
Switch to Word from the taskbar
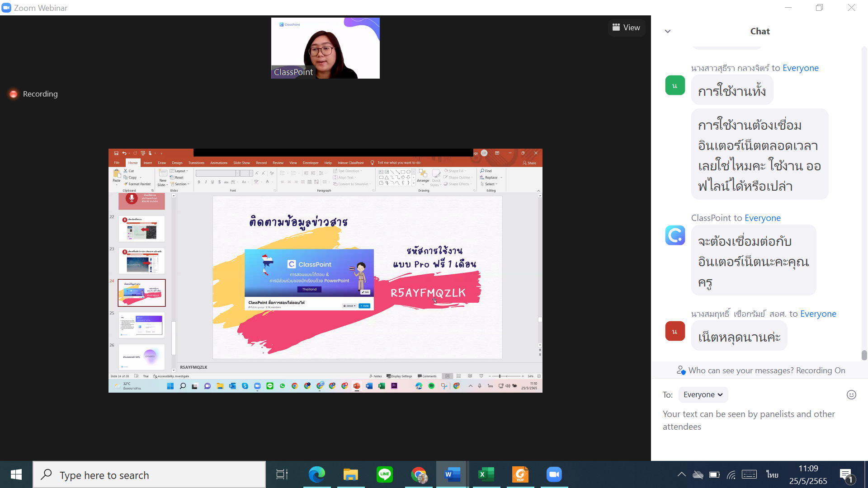(452, 474)
